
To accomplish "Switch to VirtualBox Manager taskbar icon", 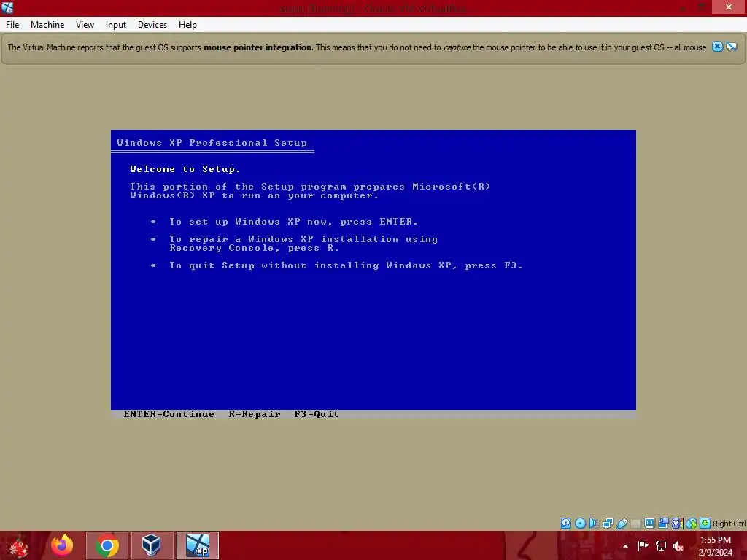I will coord(152,545).
